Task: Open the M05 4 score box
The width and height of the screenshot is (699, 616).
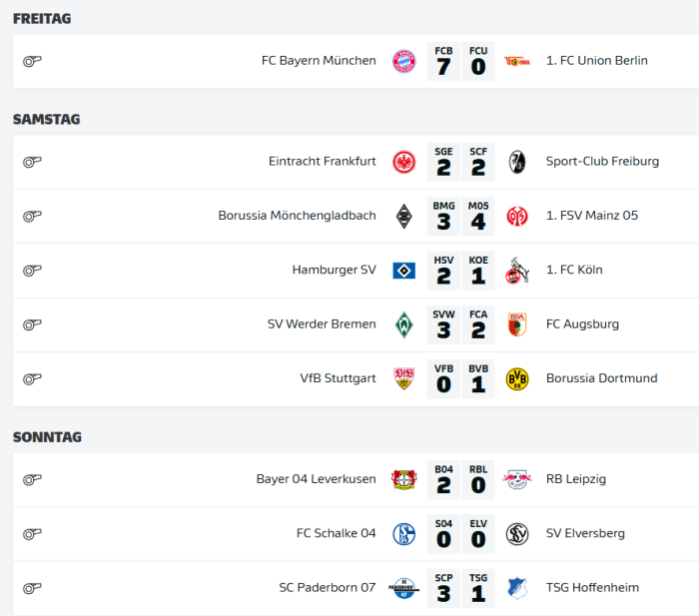Action: (x=478, y=217)
